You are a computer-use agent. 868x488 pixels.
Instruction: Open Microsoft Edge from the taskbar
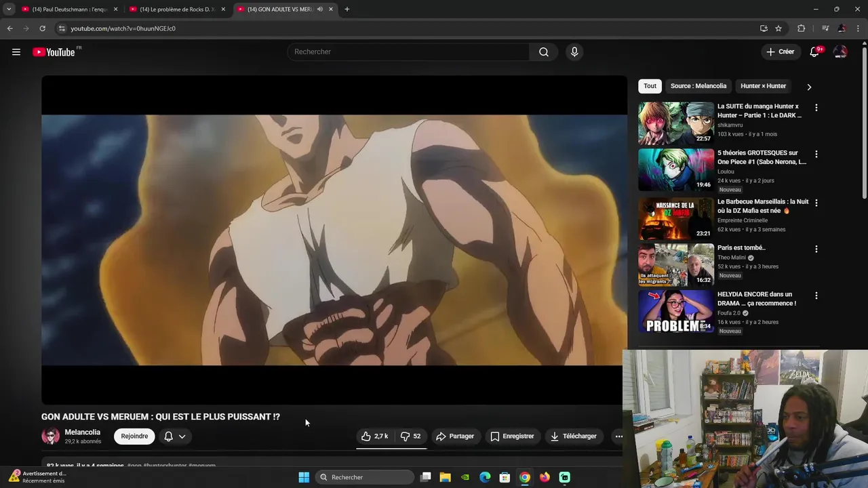tap(485, 477)
